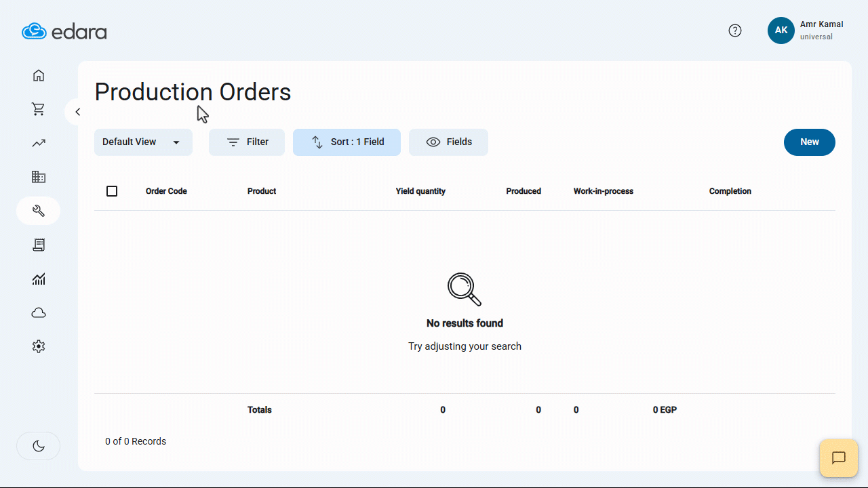This screenshot has width=868, height=488.
Task: Toggle dark mode moon button
Action: [39, 446]
